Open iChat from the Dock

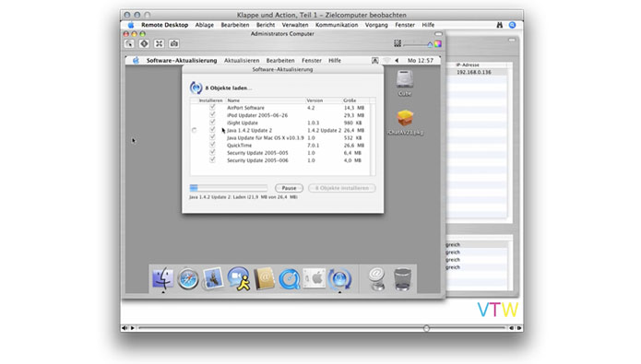click(x=239, y=278)
